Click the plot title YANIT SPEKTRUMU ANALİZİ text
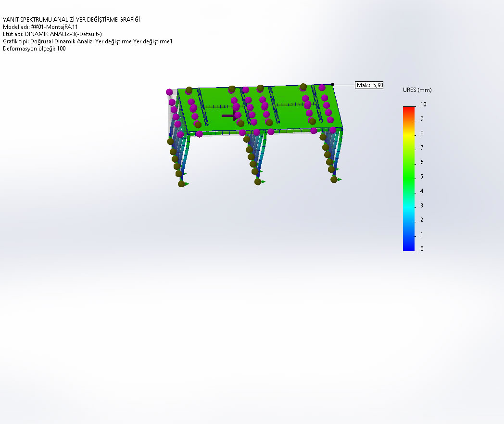This screenshot has width=504, height=424. [72, 19]
